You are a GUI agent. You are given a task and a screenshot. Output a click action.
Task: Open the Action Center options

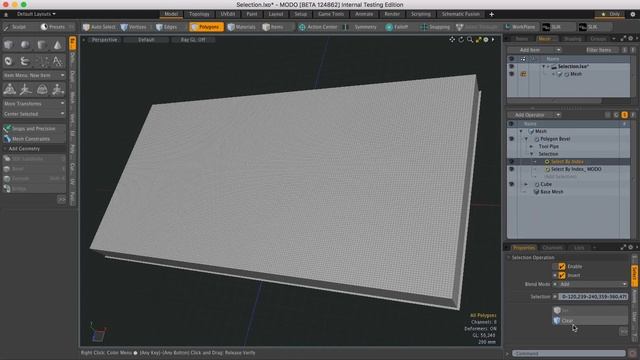coord(318,27)
